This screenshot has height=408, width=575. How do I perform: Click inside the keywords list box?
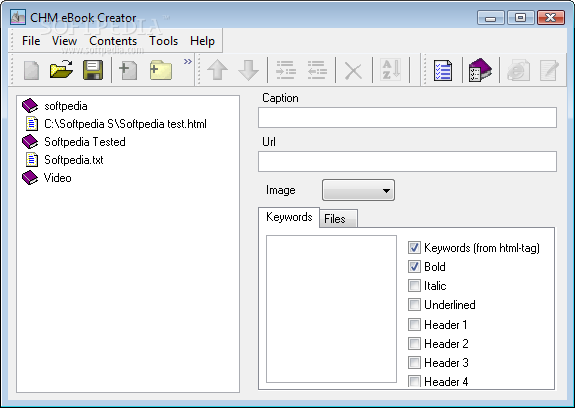[x=332, y=309]
